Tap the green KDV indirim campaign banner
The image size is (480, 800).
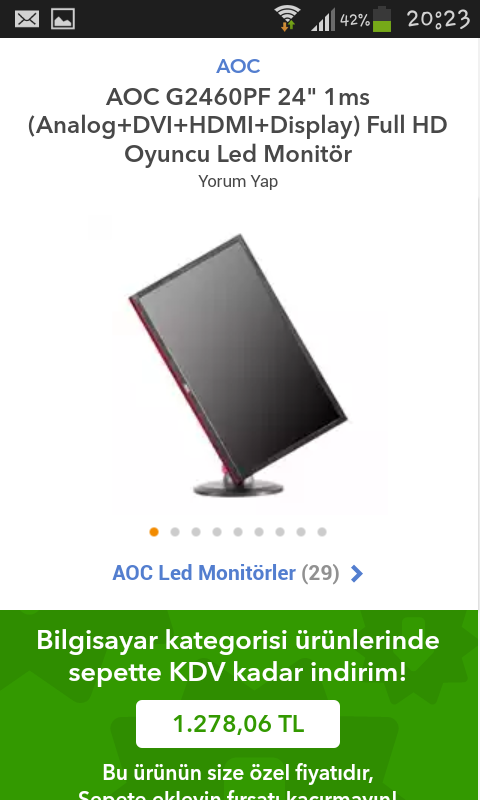239,705
